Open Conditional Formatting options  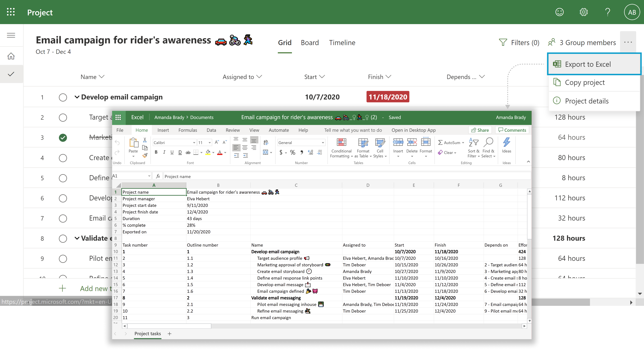coord(341,147)
